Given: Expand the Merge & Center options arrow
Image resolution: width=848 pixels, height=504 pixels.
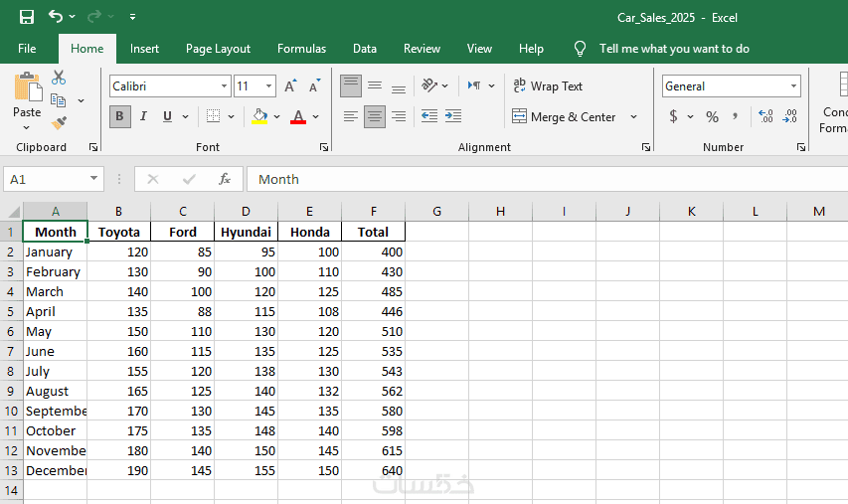Looking at the screenshot, I should click(x=634, y=117).
